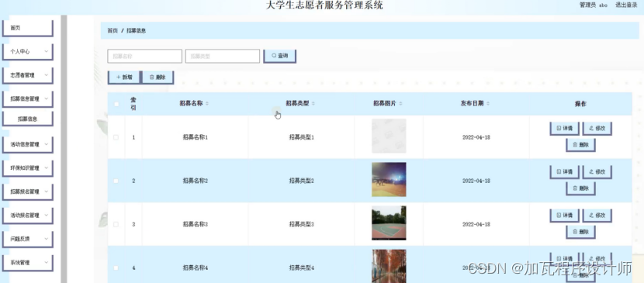The width and height of the screenshot is (644, 283).
Task: Open 详情 for row 招募名称3
Action: click(x=564, y=216)
